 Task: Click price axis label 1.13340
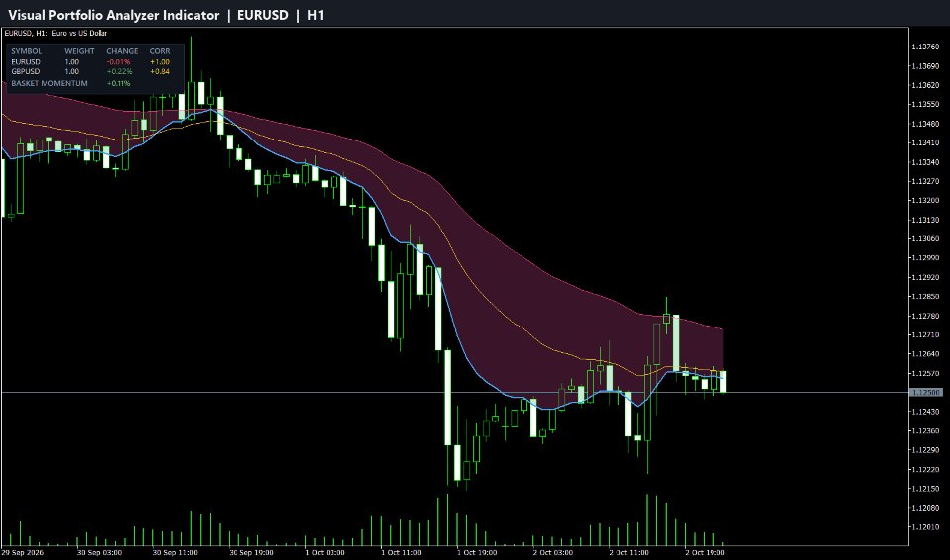927,162
